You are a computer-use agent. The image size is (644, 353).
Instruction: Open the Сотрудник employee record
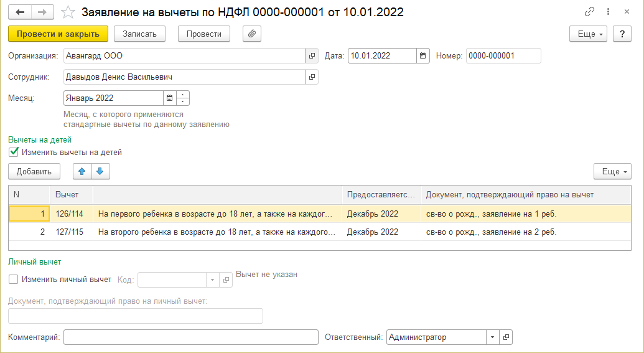[312, 77]
